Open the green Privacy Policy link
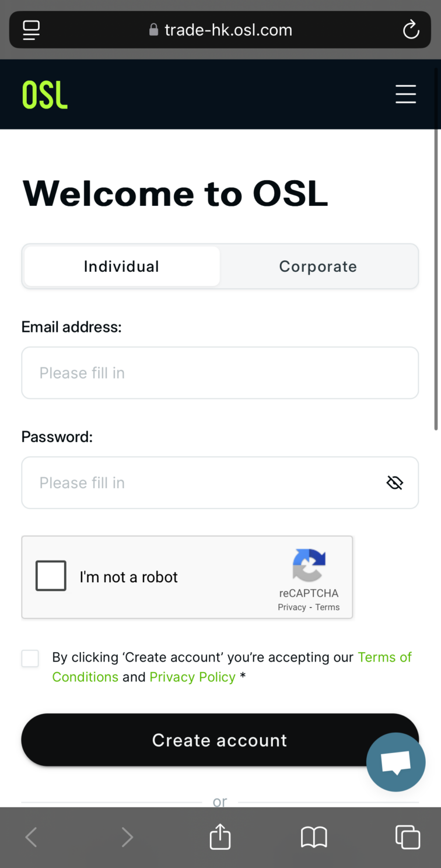 [x=192, y=677]
